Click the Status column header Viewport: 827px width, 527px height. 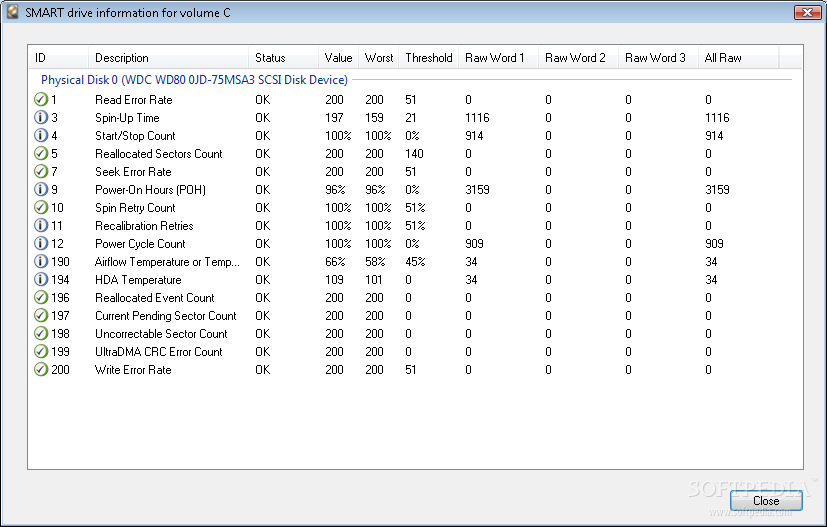[283, 58]
